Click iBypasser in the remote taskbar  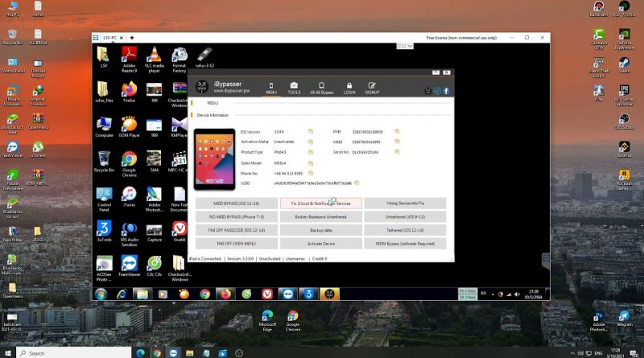(x=329, y=294)
